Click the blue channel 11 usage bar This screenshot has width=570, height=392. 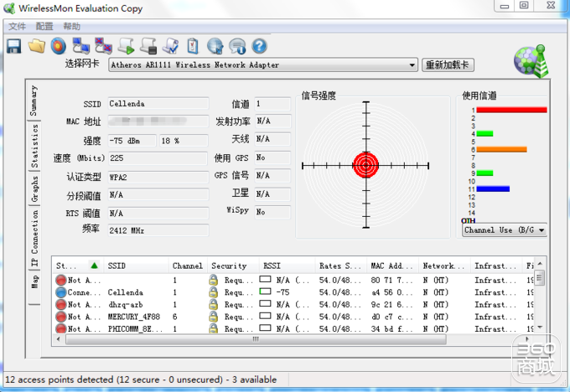(493, 189)
